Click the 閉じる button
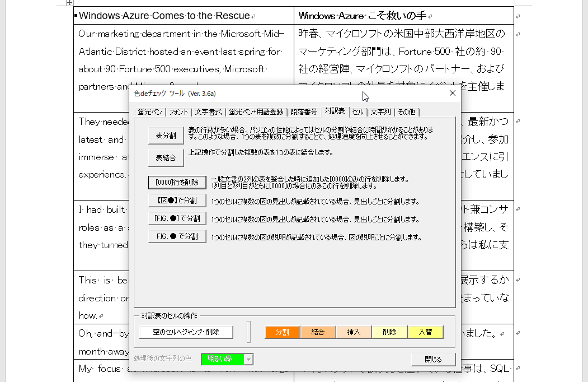588x382 pixels. [x=433, y=359]
